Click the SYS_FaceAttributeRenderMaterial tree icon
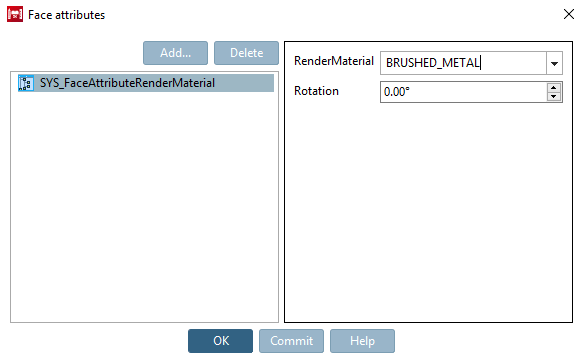This screenshot has width=582, height=363. coord(26,83)
